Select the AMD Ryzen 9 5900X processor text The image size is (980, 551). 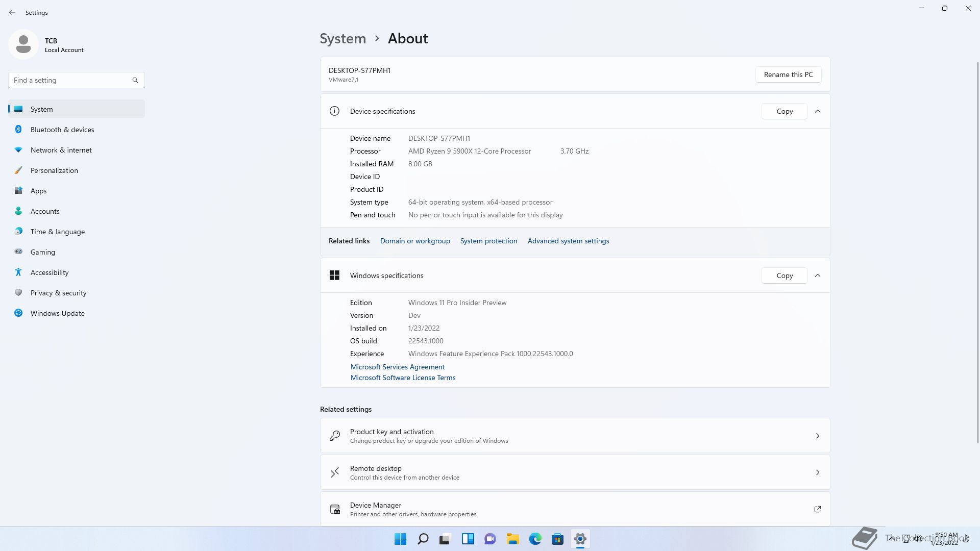click(x=470, y=151)
